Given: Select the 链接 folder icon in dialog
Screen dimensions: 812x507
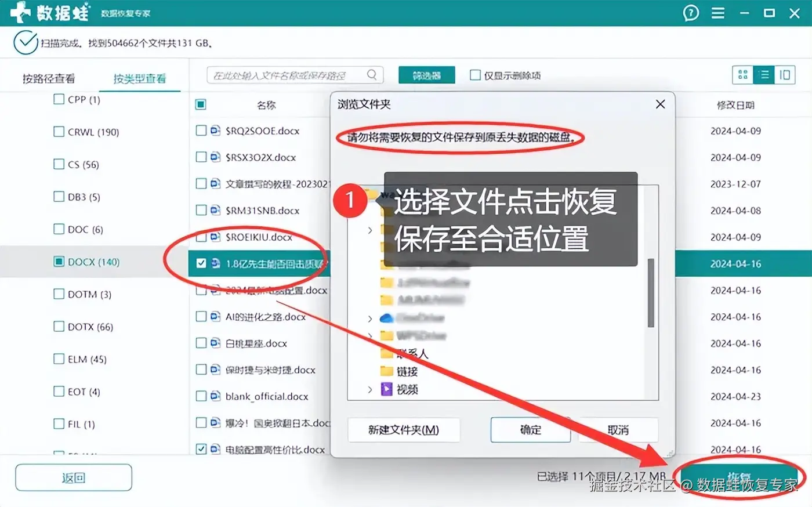Looking at the screenshot, I should point(386,371).
